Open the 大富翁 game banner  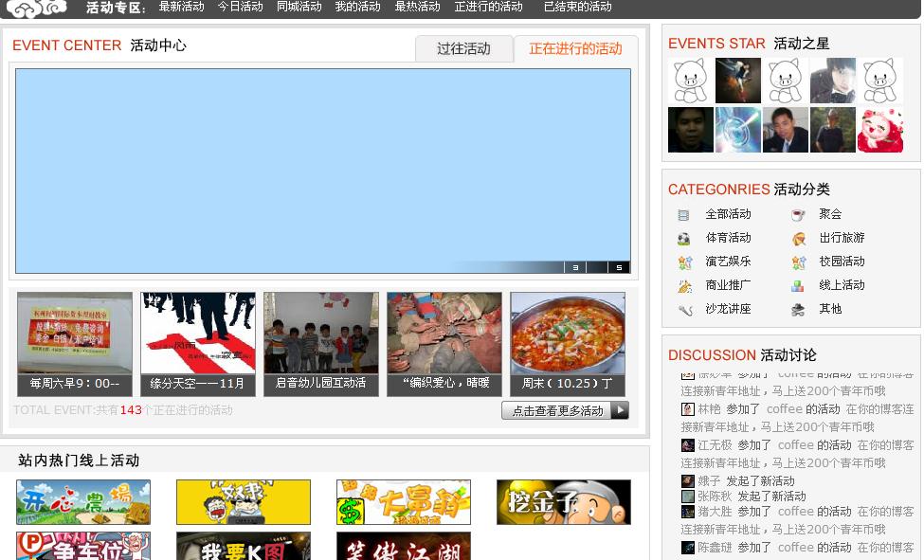point(404,502)
